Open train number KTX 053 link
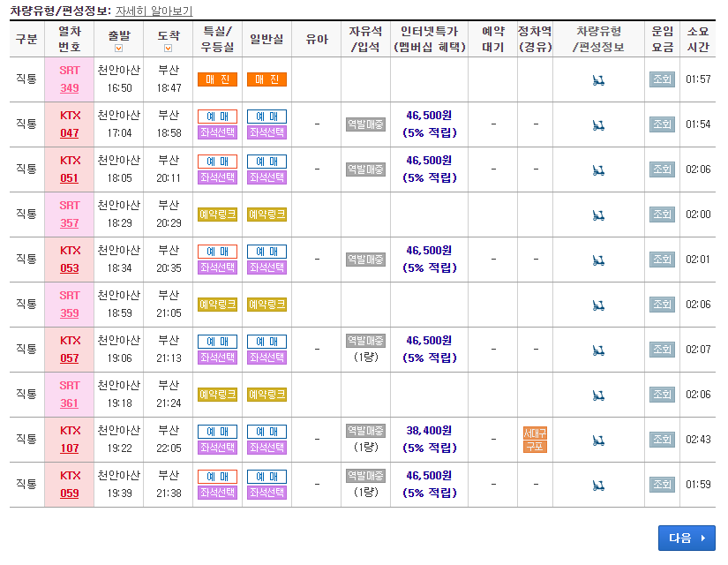 [x=69, y=268]
